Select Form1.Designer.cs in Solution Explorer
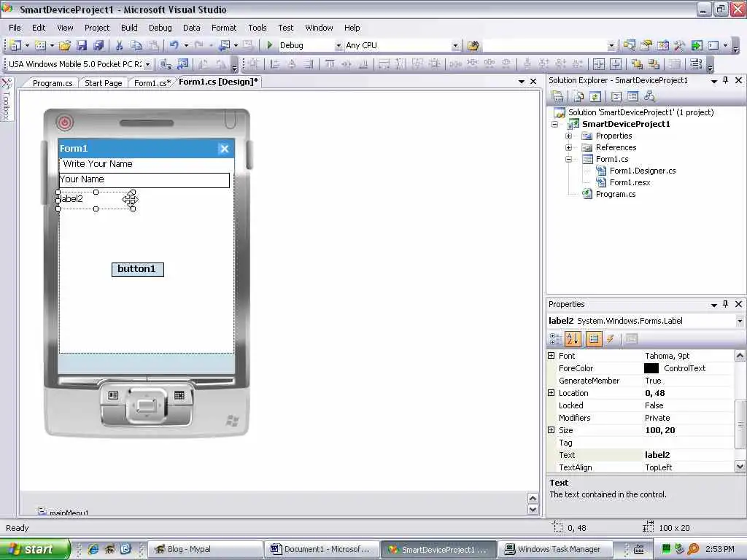This screenshot has height=560, width=747. (643, 171)
